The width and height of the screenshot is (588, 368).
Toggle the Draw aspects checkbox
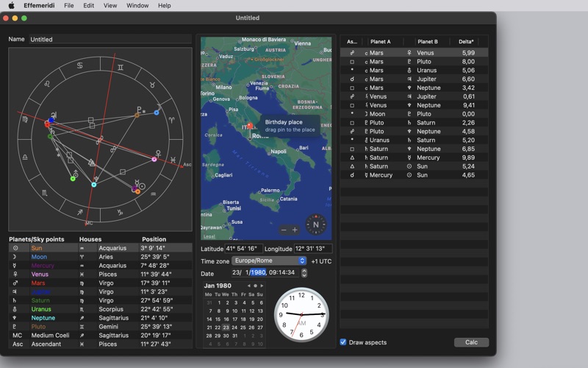point(343,342)
